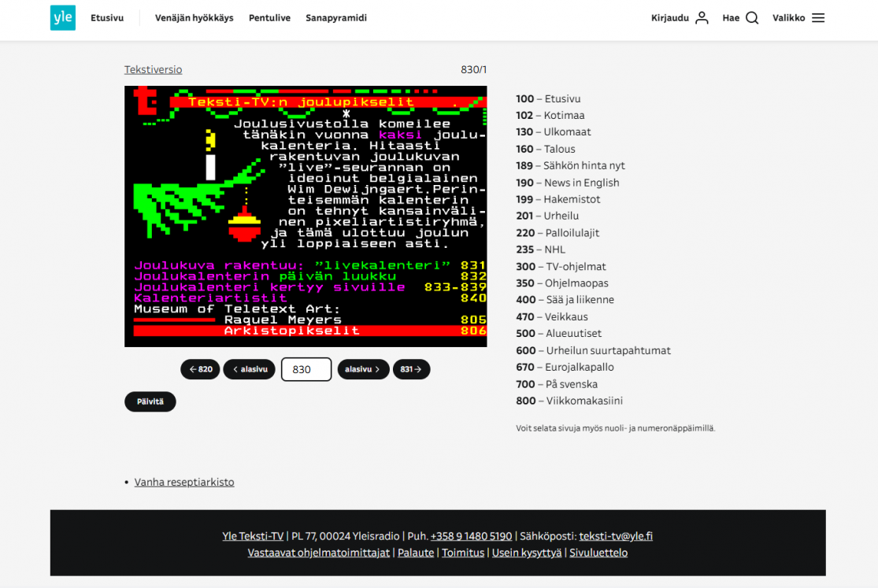Image resolution: width=878 pixels, height=588 pixels.
Task: Open the Vanha reseptiarkisto link
Action: click(184, 482)
